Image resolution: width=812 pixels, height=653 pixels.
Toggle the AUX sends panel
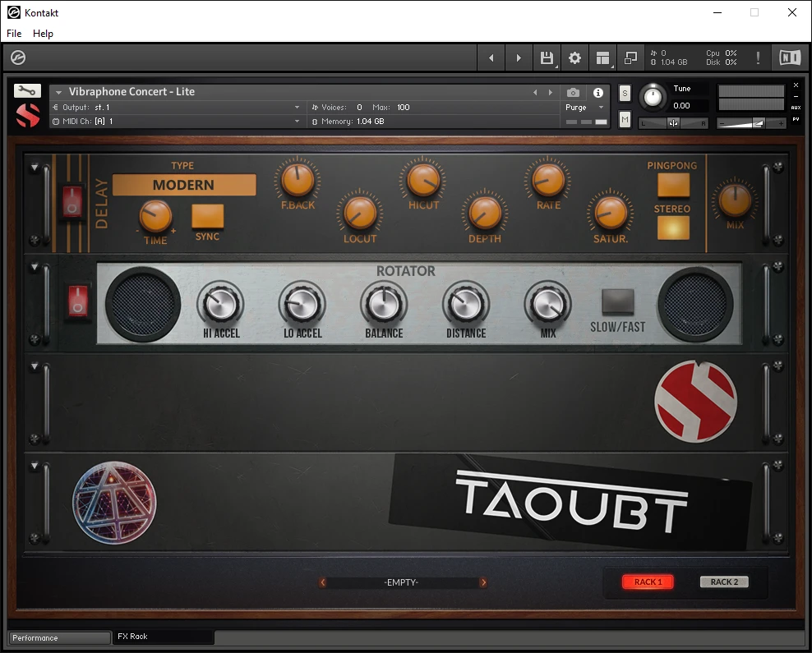click(x=796, y=108)
